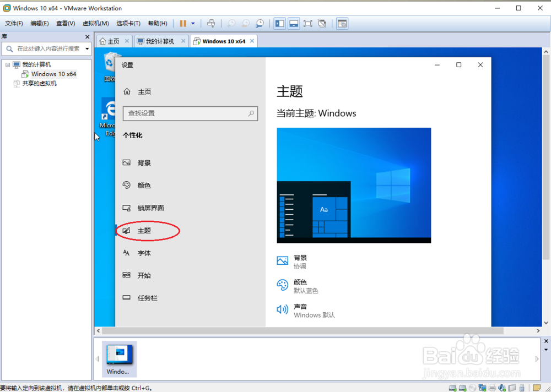Screen dimensions: 551x392
Task: Open the 选项卡(T) menu
Action: (x=128, y=24)
